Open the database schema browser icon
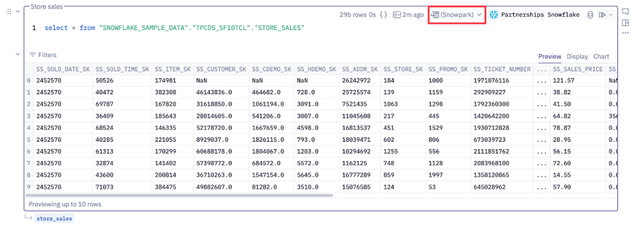The width and height of the screenshot is (644, 234). point(590,15)
